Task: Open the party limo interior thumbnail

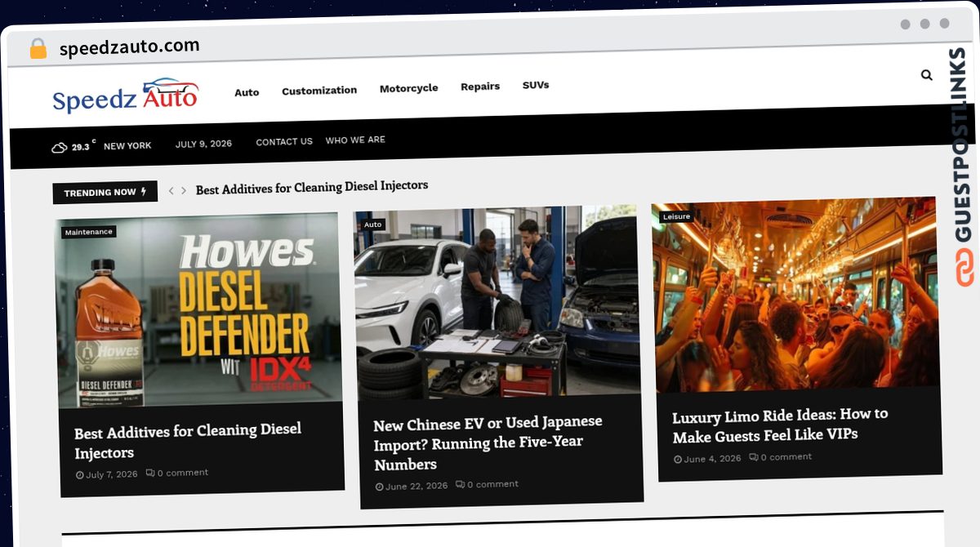Action: pos(795,295)
